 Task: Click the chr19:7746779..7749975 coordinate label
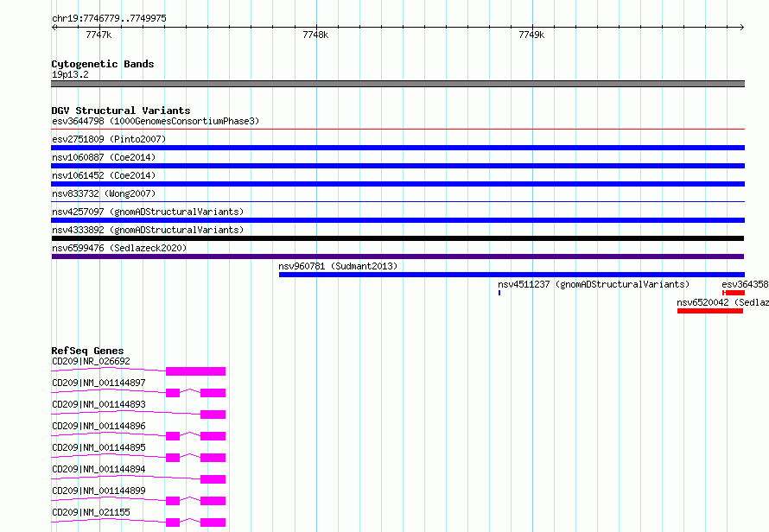109,19
